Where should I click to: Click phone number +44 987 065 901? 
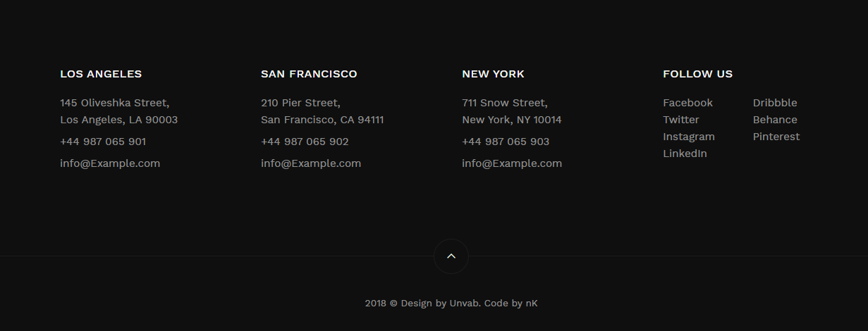(x=103, y=142)
